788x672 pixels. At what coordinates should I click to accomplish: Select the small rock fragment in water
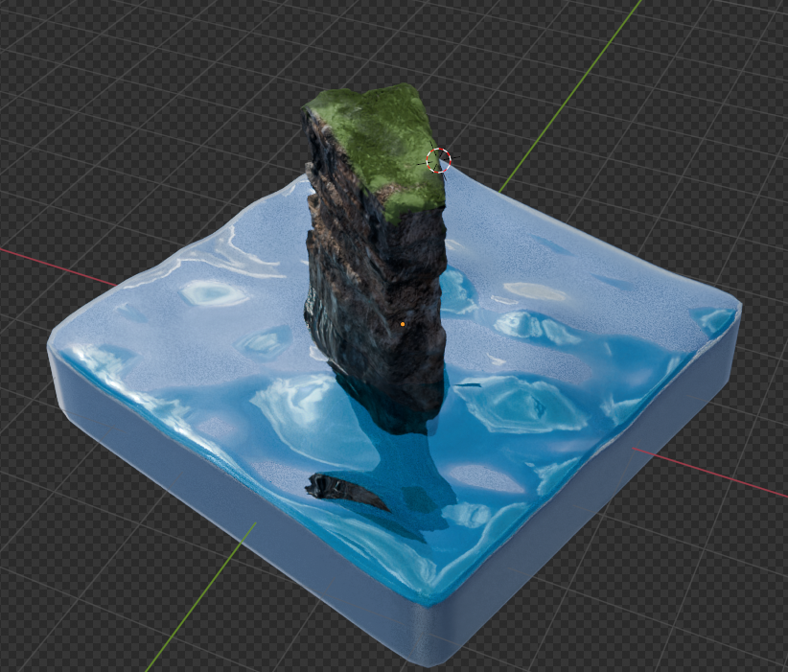coord(346,490)
